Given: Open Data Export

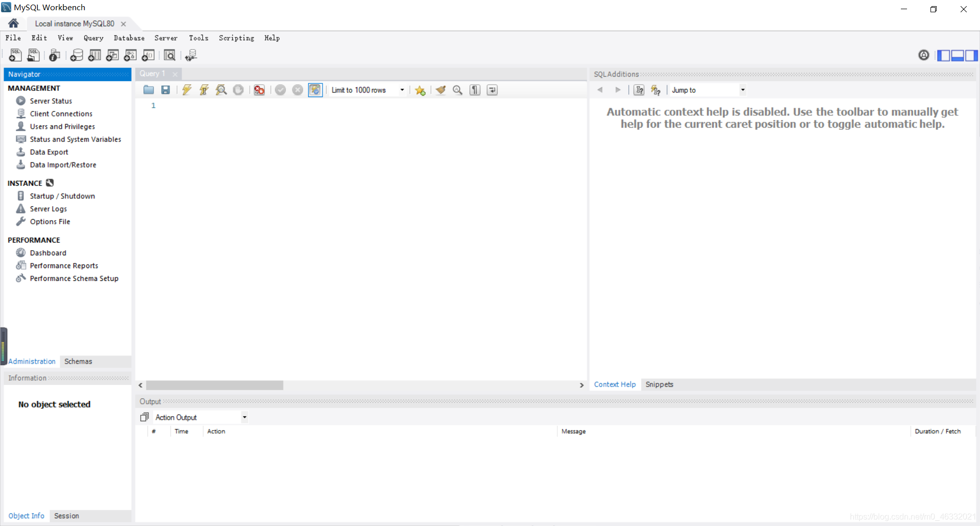Looking at the screenshot, I should [49, 152].
